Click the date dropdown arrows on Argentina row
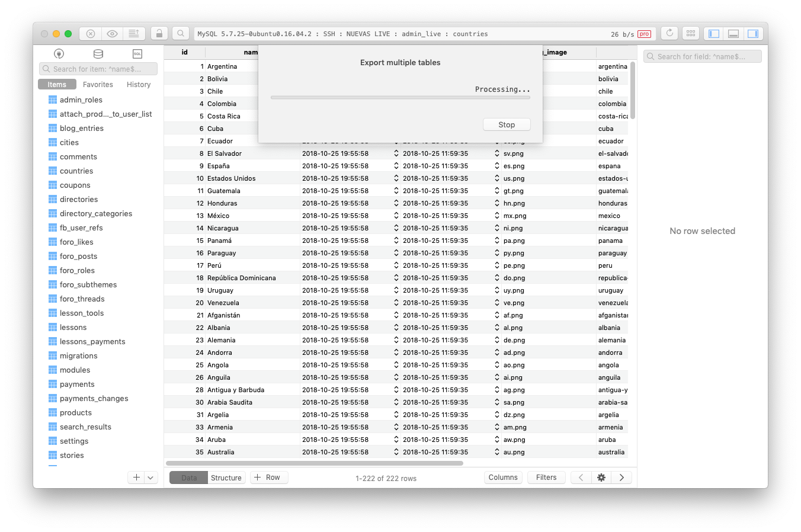801x532 pixels. pyautogui.click(x=396, y=66)
